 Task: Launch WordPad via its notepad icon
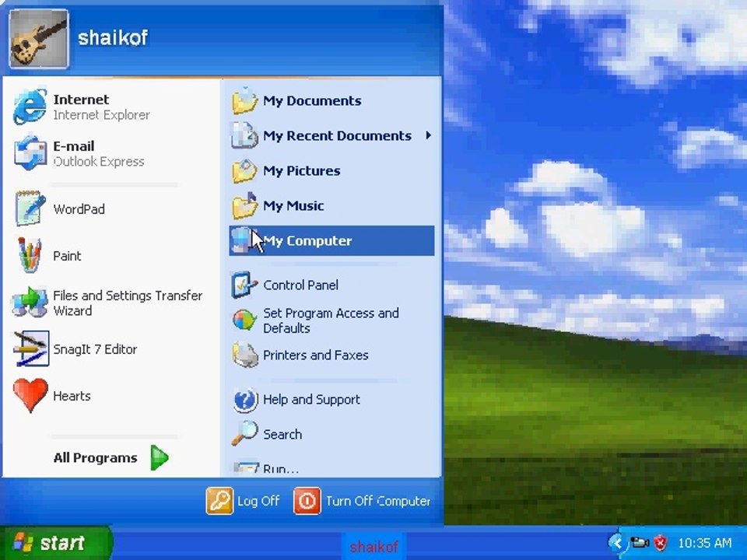tap(30, 208)
